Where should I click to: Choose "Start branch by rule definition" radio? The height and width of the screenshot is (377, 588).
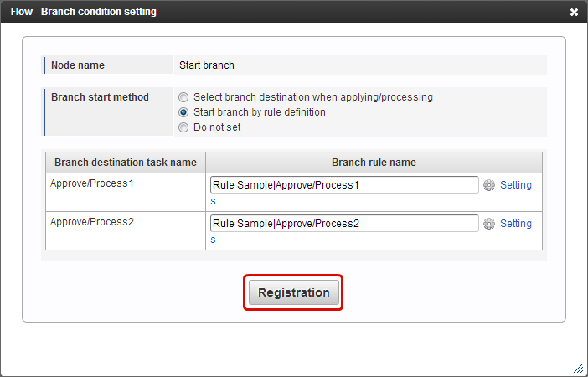pyautogui.click(x=183, y=112)
